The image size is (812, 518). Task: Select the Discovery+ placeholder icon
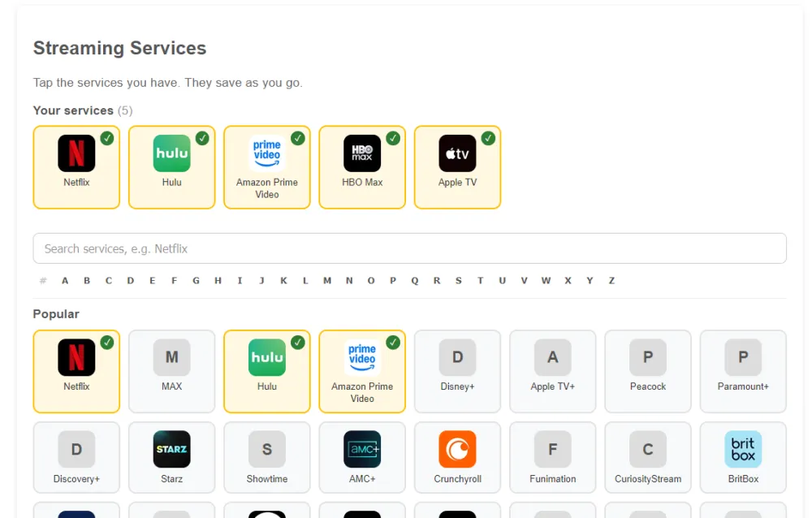click(x=76, y=449)
